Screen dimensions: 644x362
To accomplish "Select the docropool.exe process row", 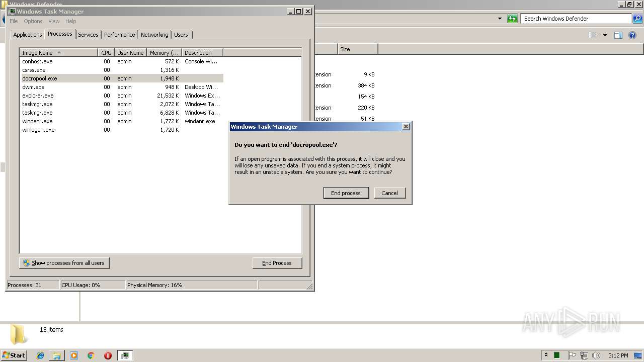I will coord(121,78).
